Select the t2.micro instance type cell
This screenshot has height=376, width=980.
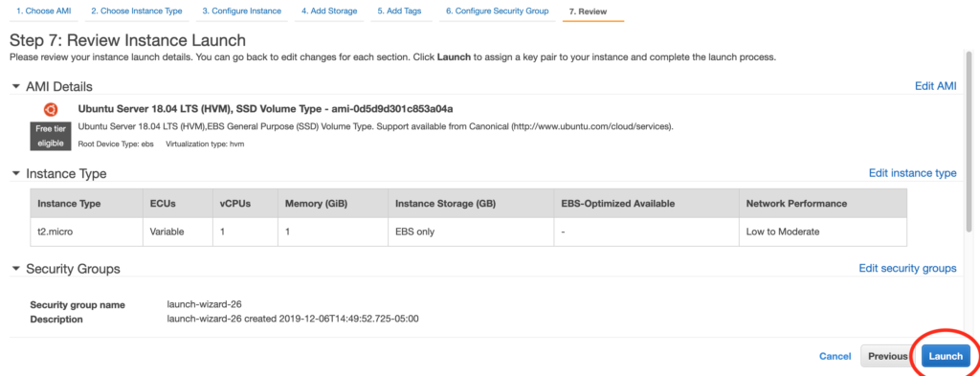click(x=86, y=232)
